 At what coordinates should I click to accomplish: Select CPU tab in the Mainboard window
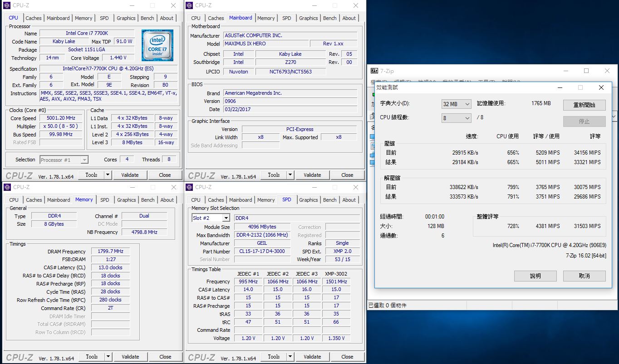pyautogui.click(x=196, y=18)
